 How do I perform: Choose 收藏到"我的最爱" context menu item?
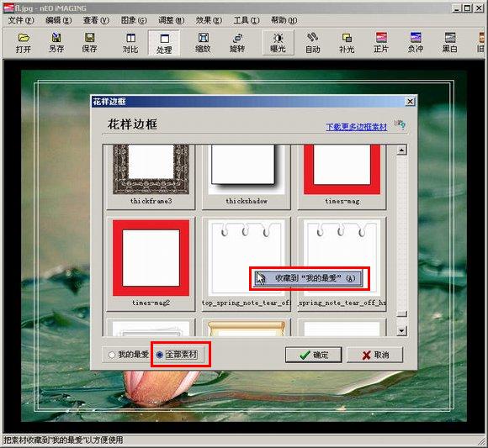(309, 278)
